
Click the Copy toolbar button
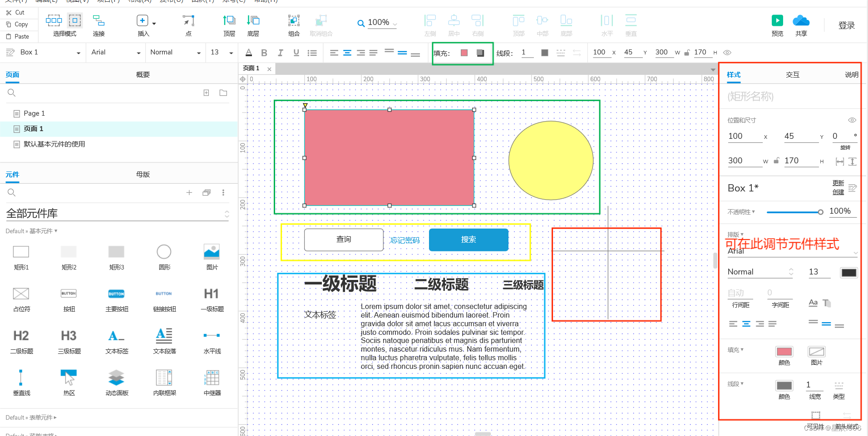click(x=17, y=24)
